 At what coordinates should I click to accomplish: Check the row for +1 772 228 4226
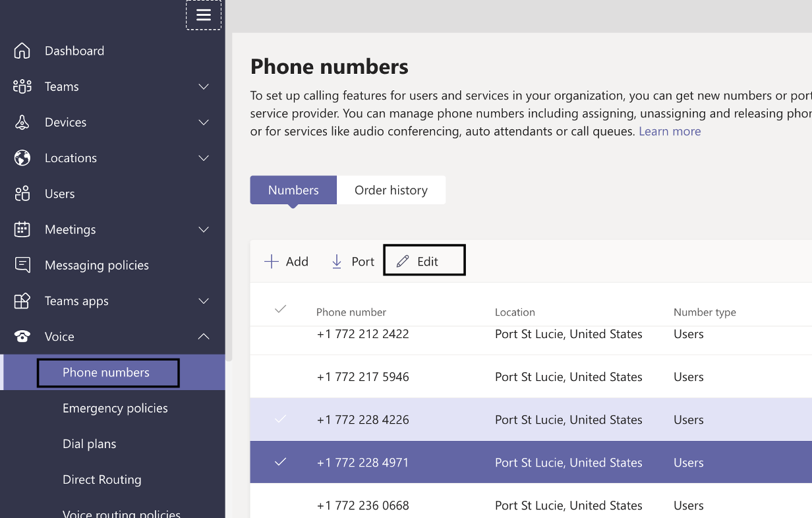pyautogui.click(x=281, y=419)
